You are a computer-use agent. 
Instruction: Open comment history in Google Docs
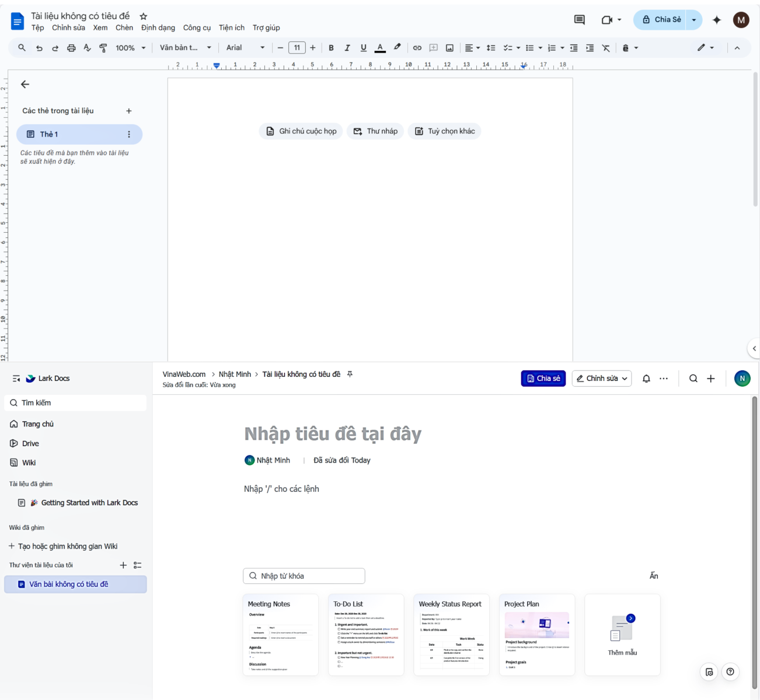(x=578, y=19)
